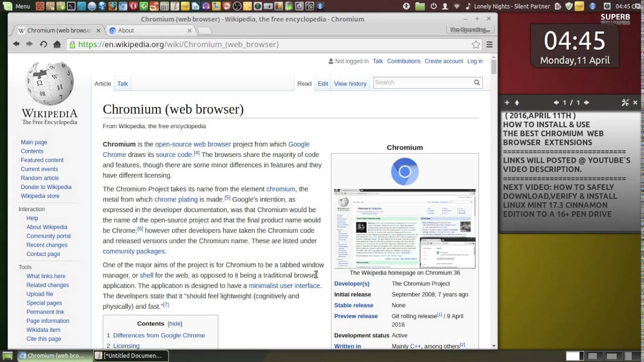
Task: Add a new sticky note with plus icon
Action: pos(507,103)
